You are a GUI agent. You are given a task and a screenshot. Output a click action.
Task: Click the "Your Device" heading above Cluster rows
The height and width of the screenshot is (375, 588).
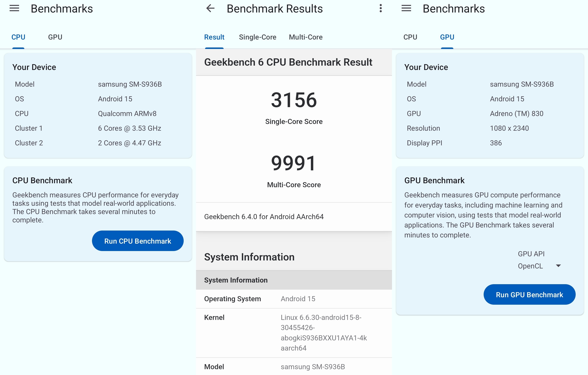(34, 67)
